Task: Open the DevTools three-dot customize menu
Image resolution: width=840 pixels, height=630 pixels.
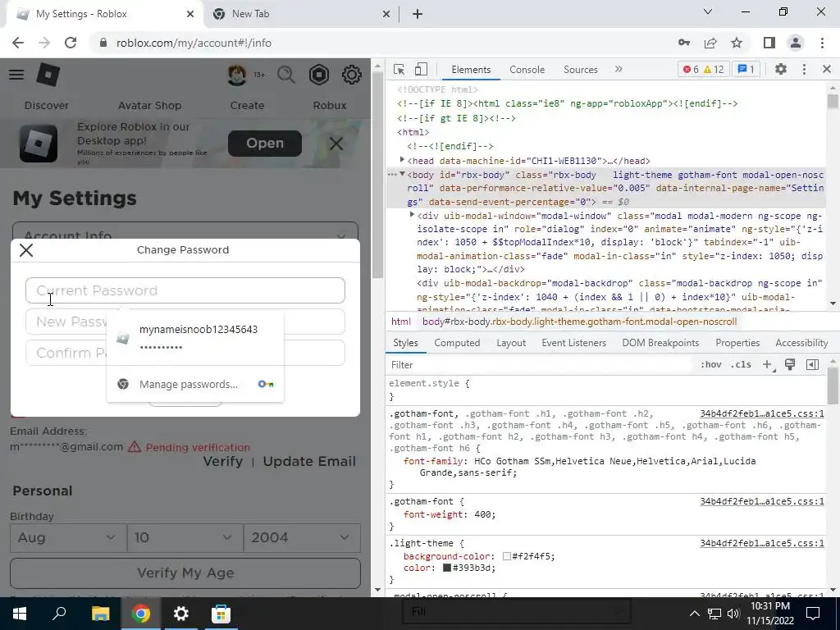Action: 804,69
